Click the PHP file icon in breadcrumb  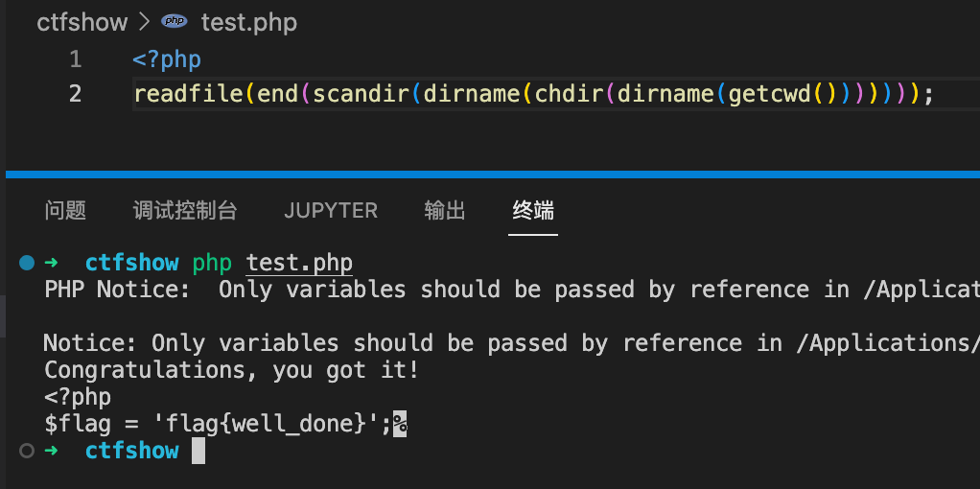174,22
